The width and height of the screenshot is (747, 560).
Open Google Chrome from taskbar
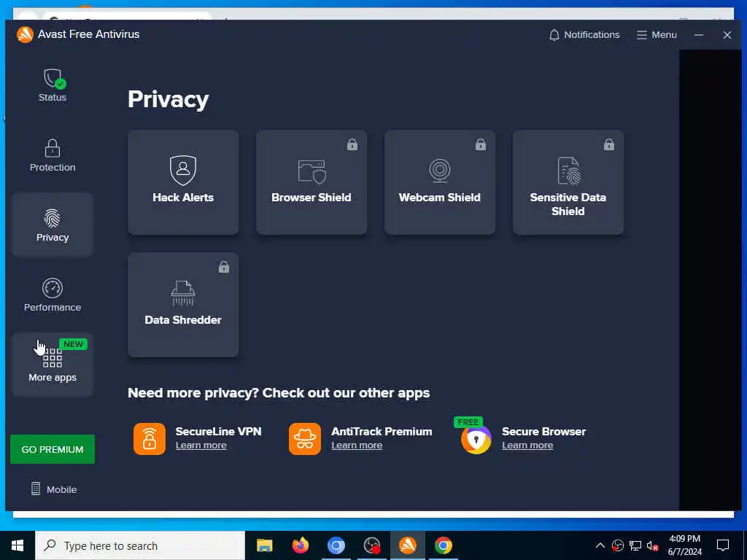443,545
